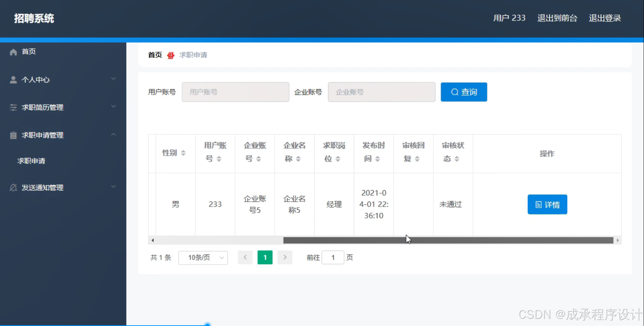
Task: Click the bell icon beside 发送通知管理
Action: (x=13, y=187)
